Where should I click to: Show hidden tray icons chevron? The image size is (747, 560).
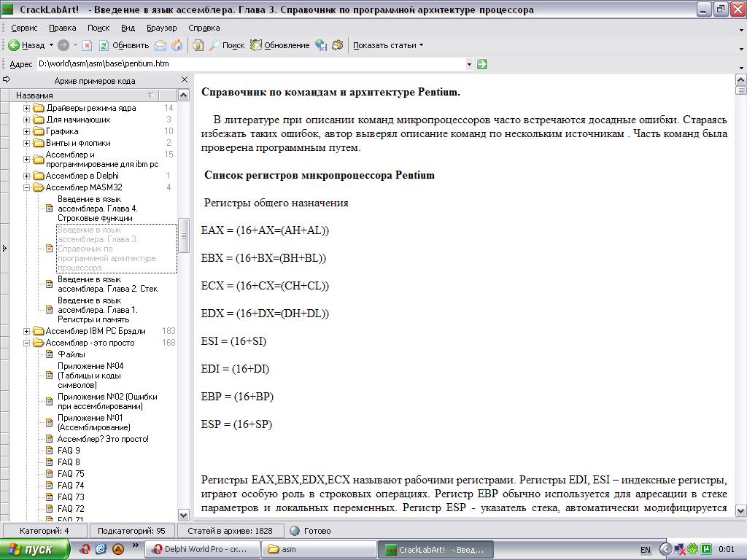click(665, 549)
